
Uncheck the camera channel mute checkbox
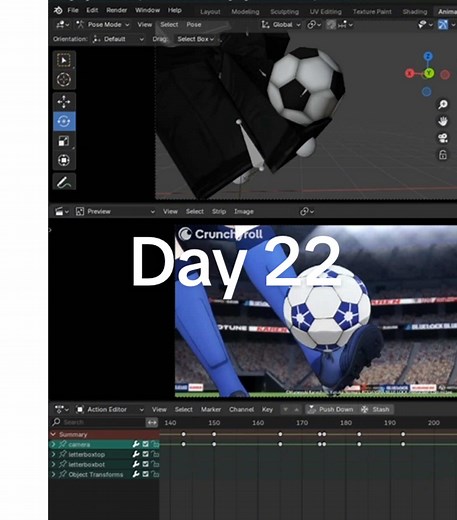click(x=145, y=444)
